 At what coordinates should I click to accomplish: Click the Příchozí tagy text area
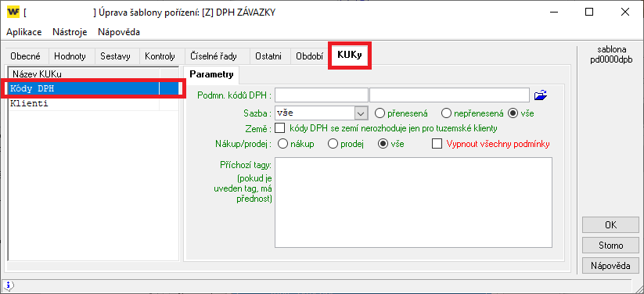tap(413, 203)
